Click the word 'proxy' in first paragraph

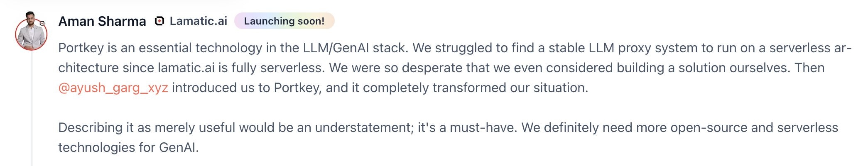(x=633, y=48)
